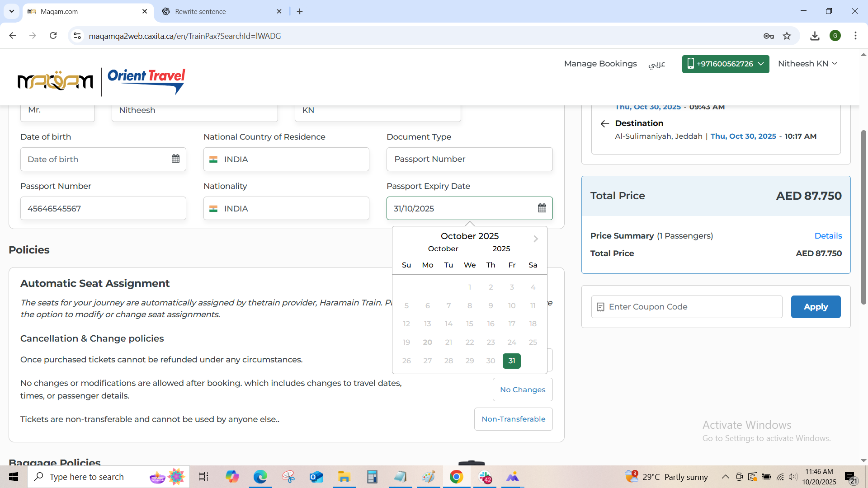
Task: Open Manage Bookings menu item
Action: (x=600, y=64)
